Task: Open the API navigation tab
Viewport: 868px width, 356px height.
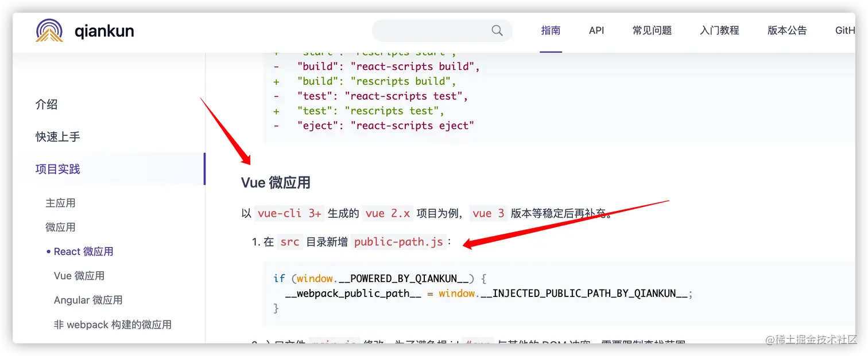Action: click(596, 30)
